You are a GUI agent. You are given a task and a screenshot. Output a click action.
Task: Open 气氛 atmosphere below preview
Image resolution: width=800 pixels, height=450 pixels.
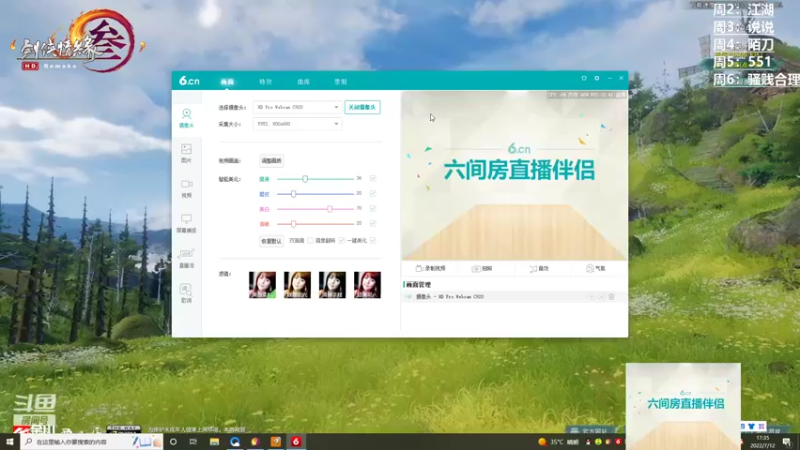[x=595, y=268]
